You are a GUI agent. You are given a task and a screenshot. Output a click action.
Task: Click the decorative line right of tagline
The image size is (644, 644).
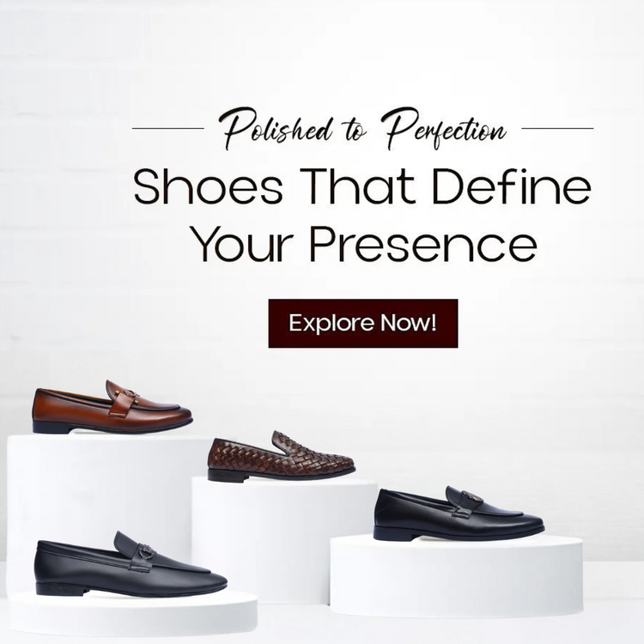pyautogui.click(x=557, y=128)
